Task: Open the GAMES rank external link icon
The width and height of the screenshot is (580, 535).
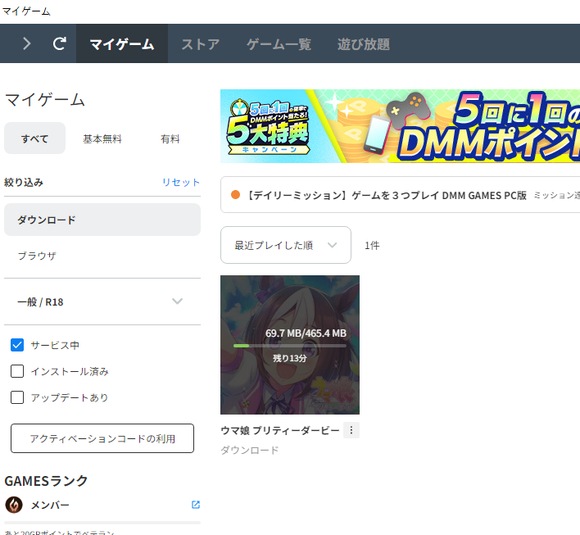Action: pyautogui.click(x=196, y=505)
